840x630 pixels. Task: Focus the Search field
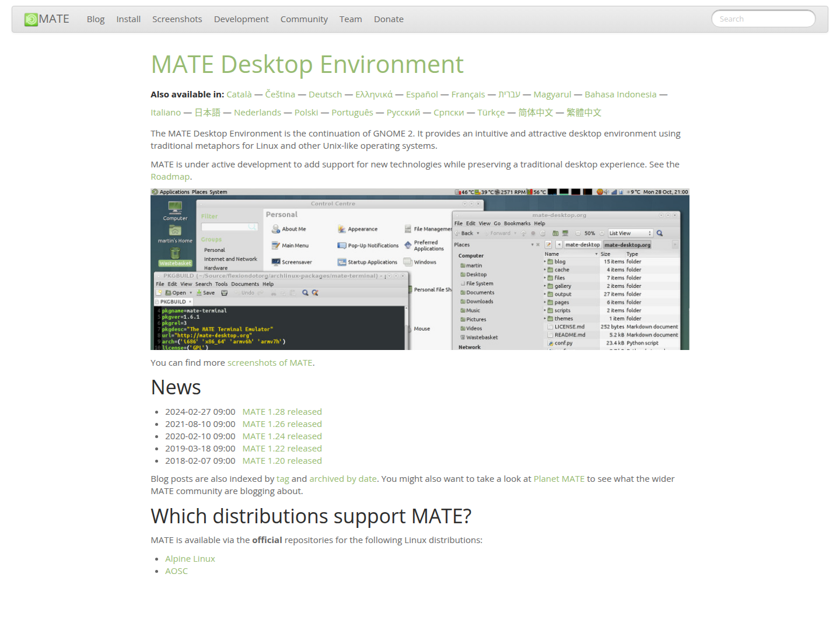[764, 19]
